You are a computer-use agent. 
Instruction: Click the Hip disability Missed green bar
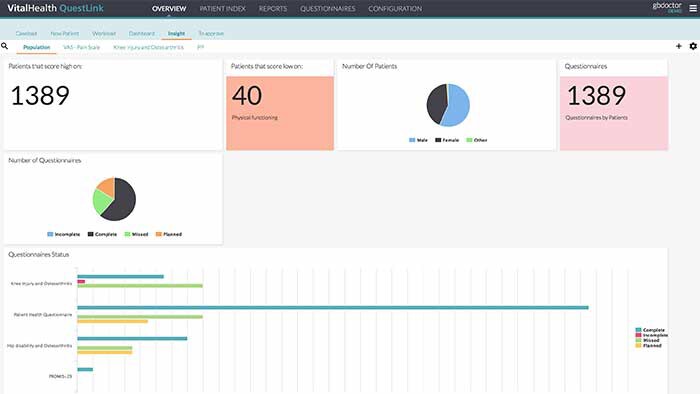105,348
